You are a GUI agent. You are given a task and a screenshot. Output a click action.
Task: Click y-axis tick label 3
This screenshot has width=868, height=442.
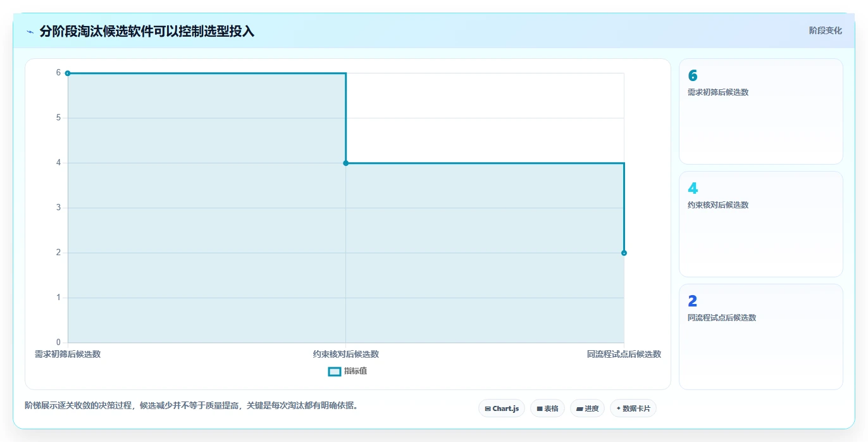[58, 208]
